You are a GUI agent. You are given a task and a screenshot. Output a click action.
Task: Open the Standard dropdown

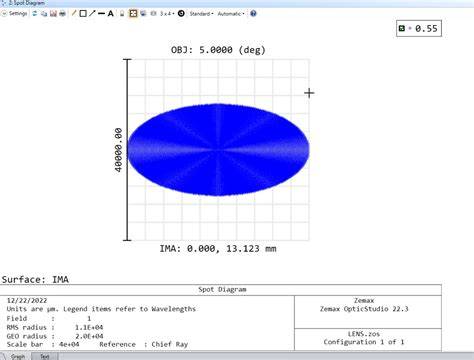point(201,14)
